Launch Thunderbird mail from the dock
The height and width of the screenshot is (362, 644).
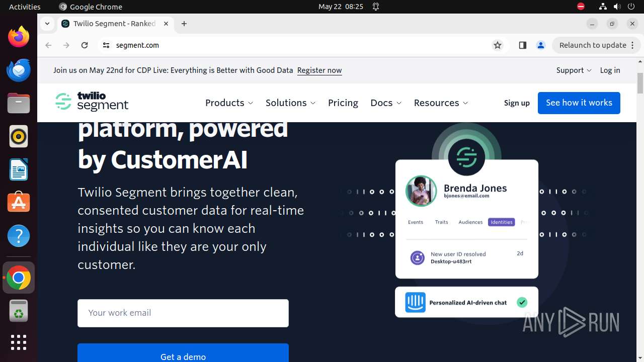coord(19,70)
